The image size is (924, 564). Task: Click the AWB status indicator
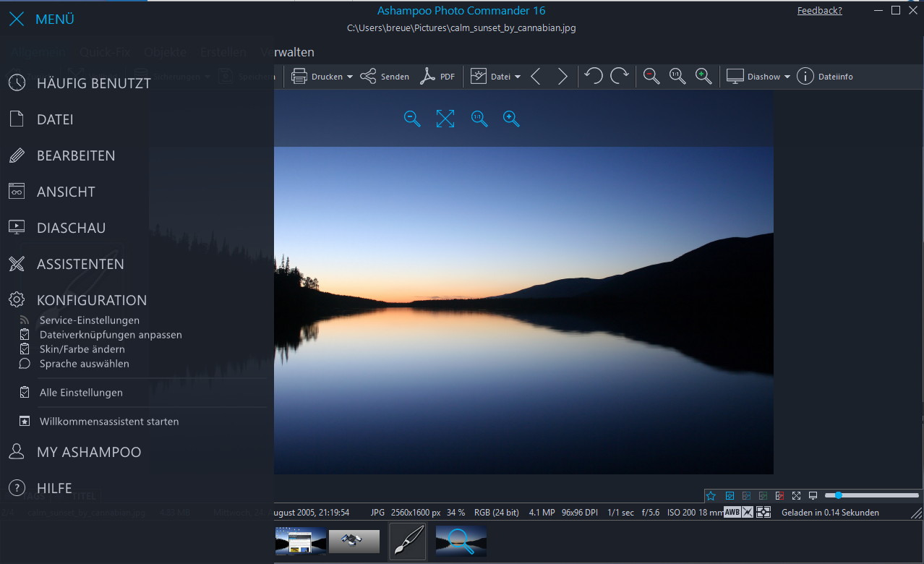[732, 513]
